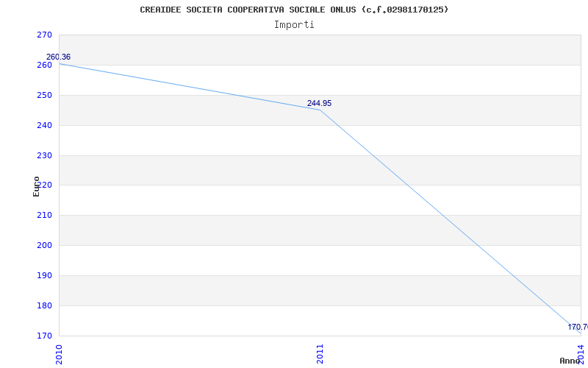Screen dimensions: 588x368
Task: Click the chart title CREAIDEE SOCIETA COOPERATIVA SOCIALE ONLUS
Action: (x=294, y=10)
